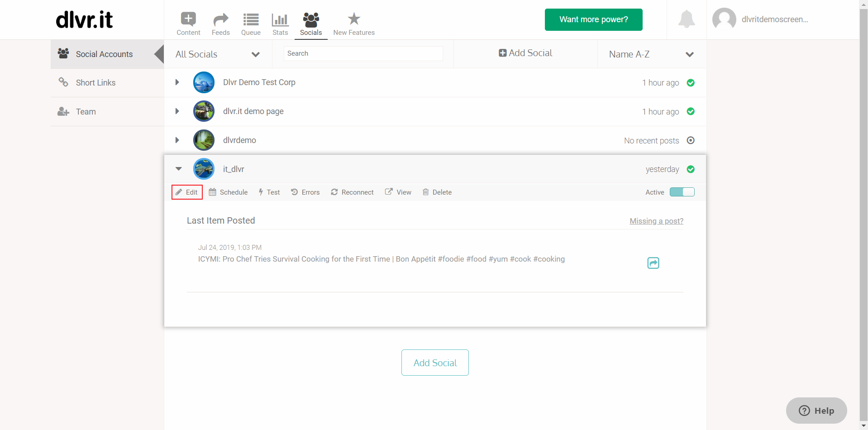Click the page scrollbar down arrow

[x=863, y=426]
